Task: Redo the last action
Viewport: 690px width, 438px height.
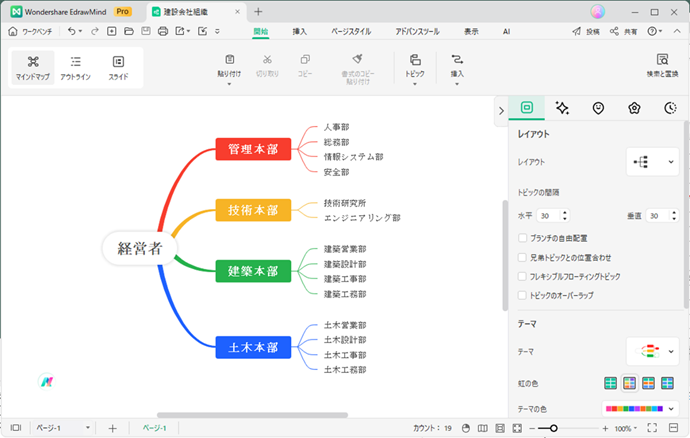Action: pyautogui.click(x=95, y=31)
